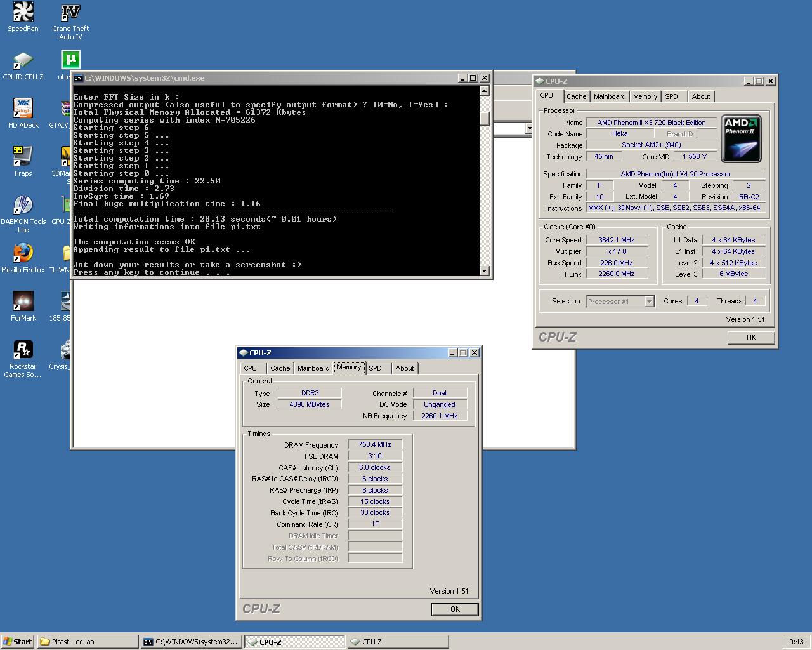Image resolution: width=812 pixels, height=650 pixels.
Task: Click the taskbar clock showing 0:43
Action: coord(796,642)
